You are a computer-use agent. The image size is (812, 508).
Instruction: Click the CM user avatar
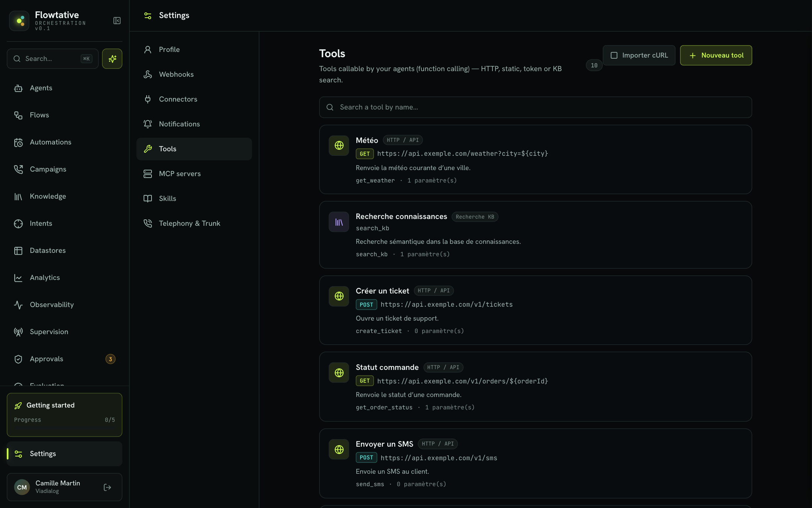click(22, 487)
